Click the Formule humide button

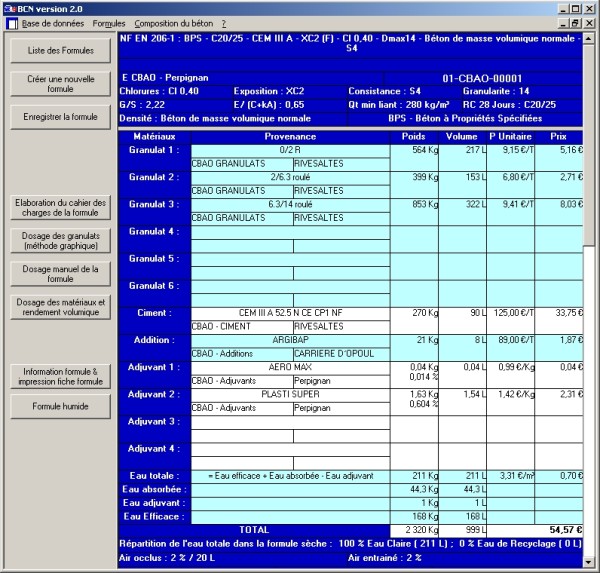pyautogui.click(x=60, y=407)
